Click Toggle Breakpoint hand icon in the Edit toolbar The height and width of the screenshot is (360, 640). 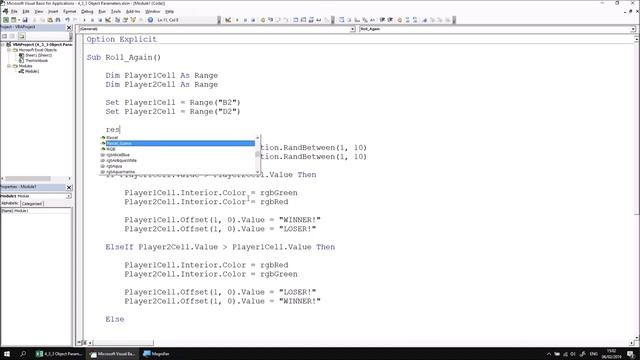tap(400, 20)
